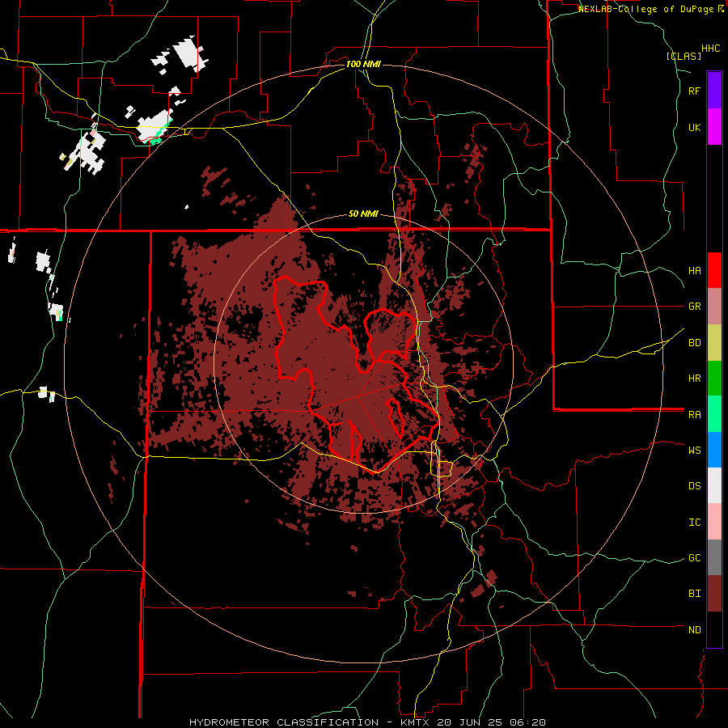Click the '50 NMI' range ring label
The width and height of the screenshot is (728, 728).
[x=363, y=214]
